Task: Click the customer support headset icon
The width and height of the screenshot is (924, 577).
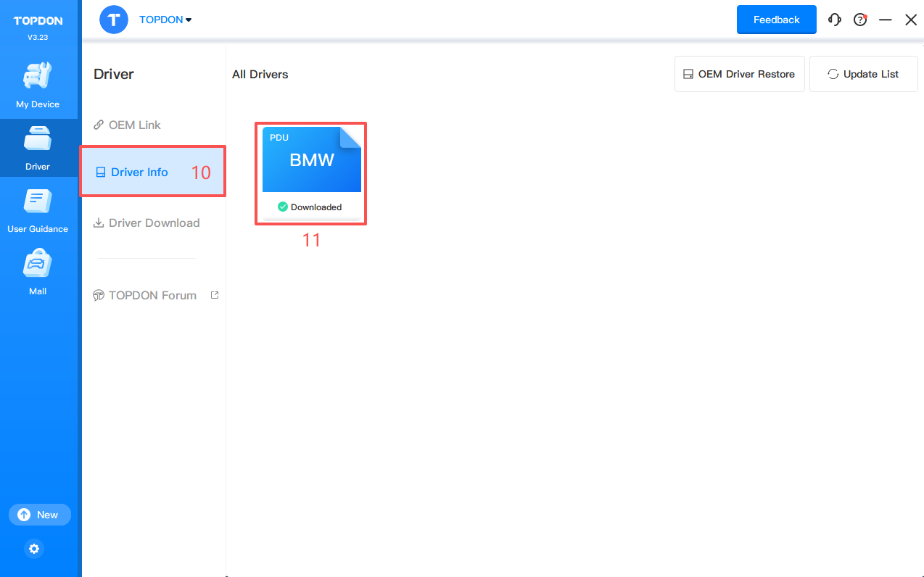Action: point(835,20)
